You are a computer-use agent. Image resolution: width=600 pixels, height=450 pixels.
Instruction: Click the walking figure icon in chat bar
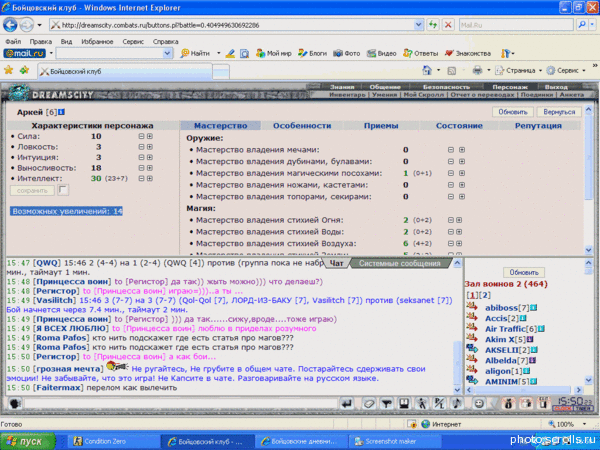coord(422,403)
